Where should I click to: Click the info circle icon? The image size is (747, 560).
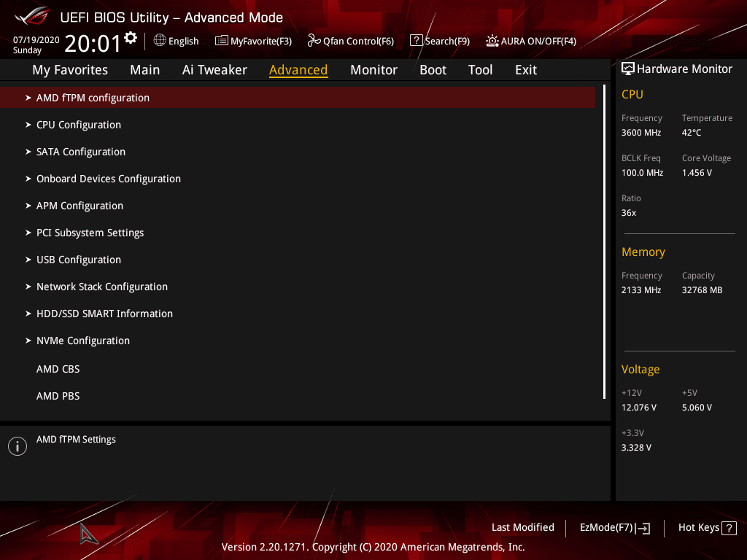(x=18, y=446)
